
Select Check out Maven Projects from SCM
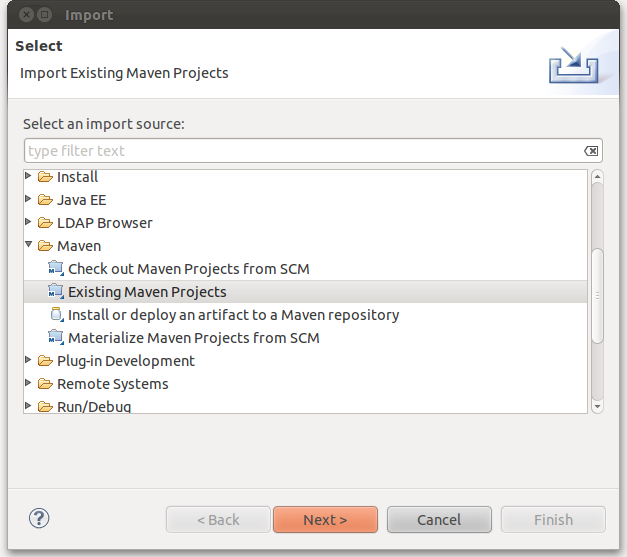tap(188, 269)
